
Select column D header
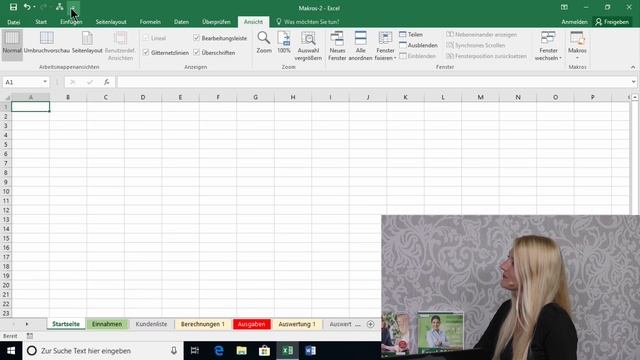point(143,97)
